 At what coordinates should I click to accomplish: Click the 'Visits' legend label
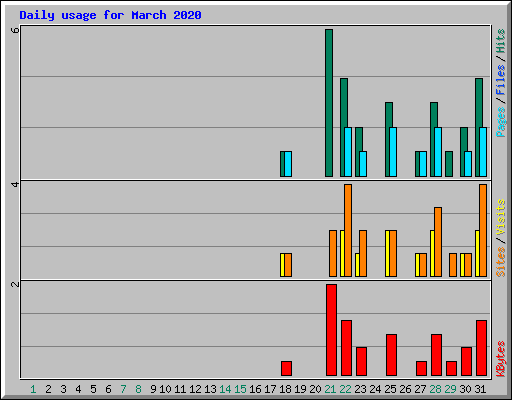click(500, 217)
